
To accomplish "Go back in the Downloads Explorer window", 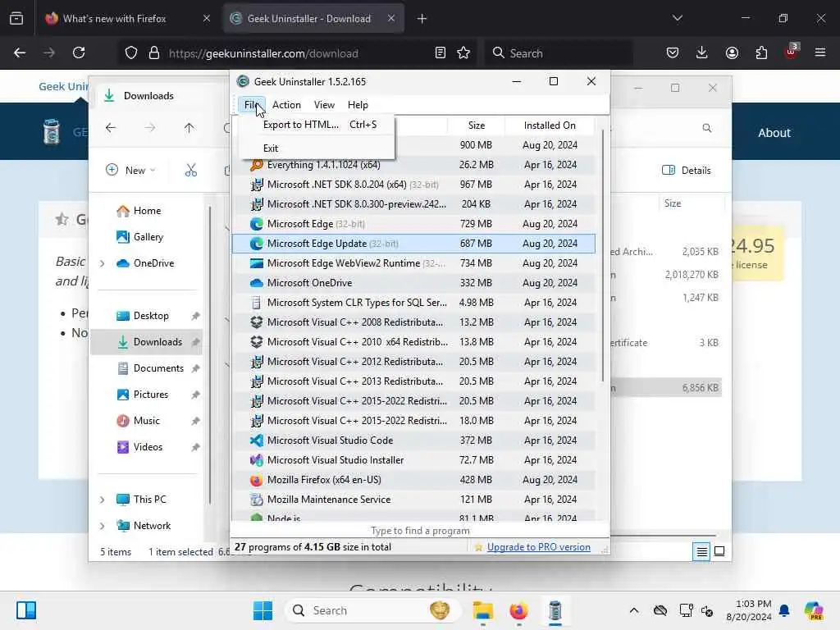I will [x=111, y=128].
